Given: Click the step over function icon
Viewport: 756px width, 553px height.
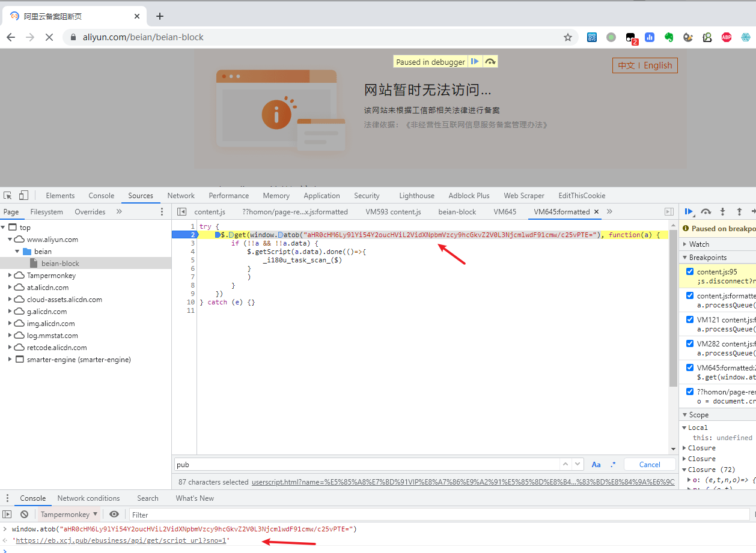Looking at the screenshot, I should point(706,211).
